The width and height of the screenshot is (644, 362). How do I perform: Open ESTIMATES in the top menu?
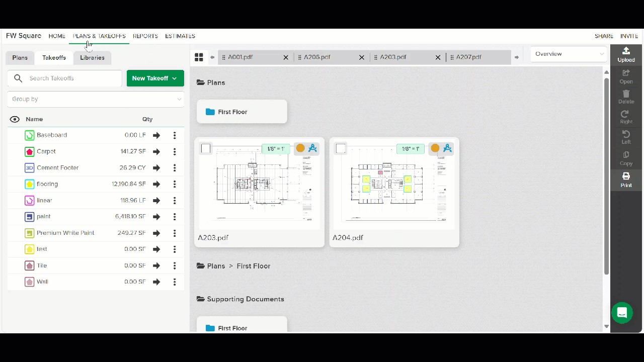tap(180, 36)
